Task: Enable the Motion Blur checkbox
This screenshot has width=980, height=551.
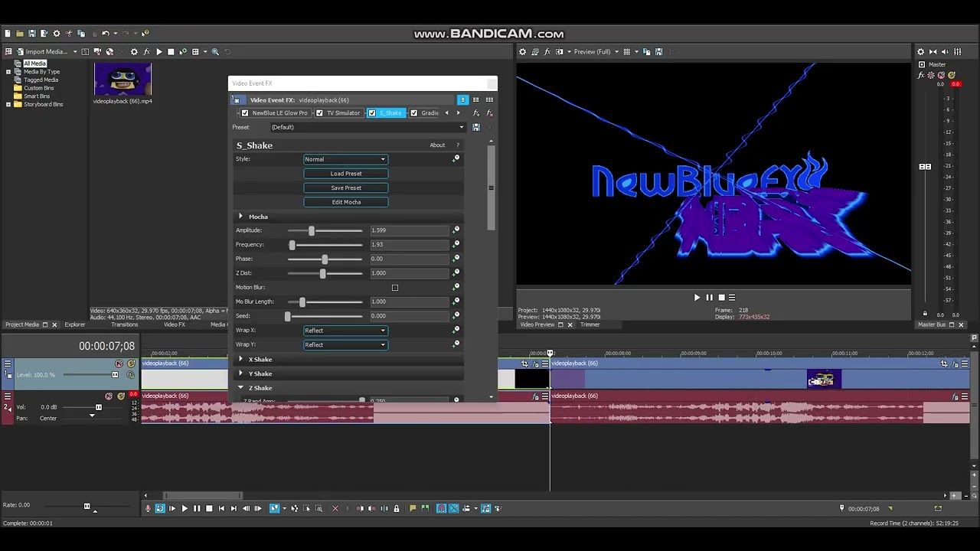Action: pos(395,288)
